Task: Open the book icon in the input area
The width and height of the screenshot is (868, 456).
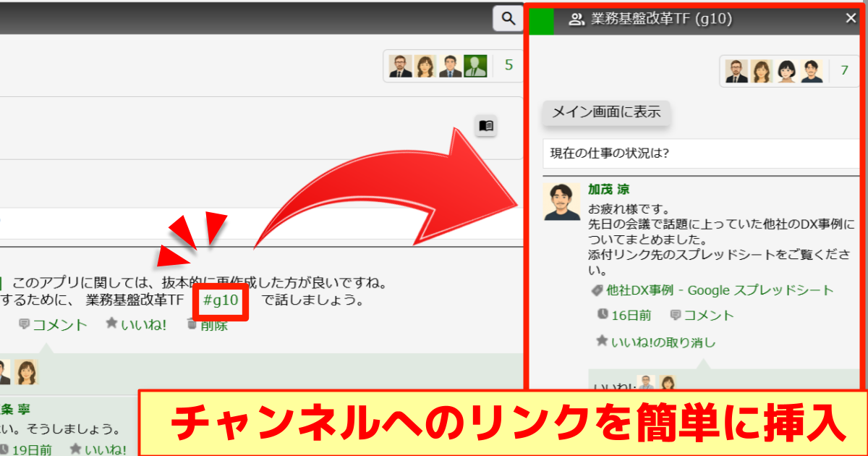Action: 486,126
